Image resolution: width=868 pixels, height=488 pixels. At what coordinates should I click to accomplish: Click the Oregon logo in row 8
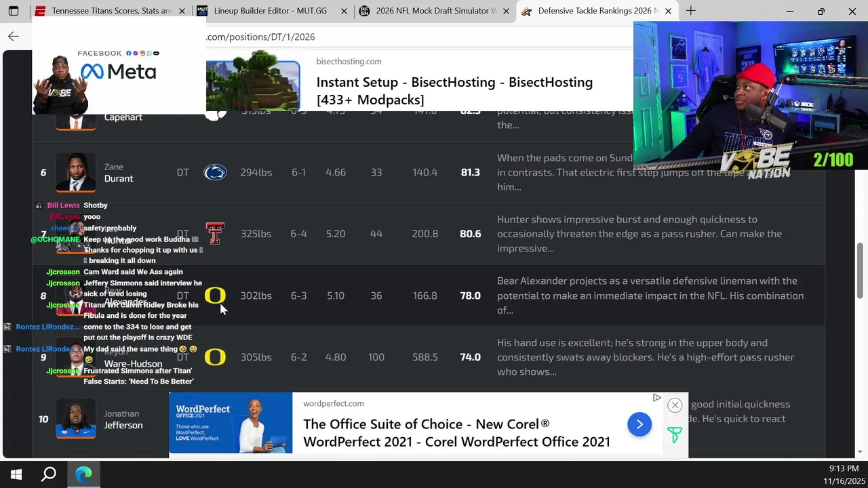click(x=215, y=296)
